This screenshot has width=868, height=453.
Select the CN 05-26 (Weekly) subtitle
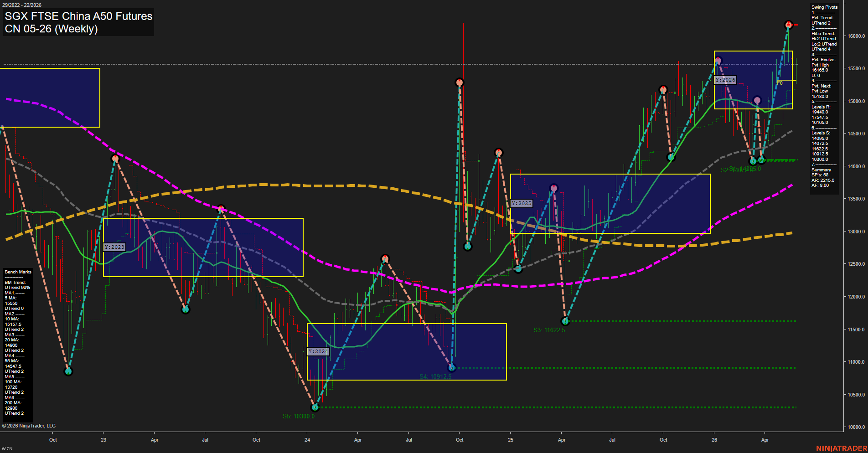[51, 29]
